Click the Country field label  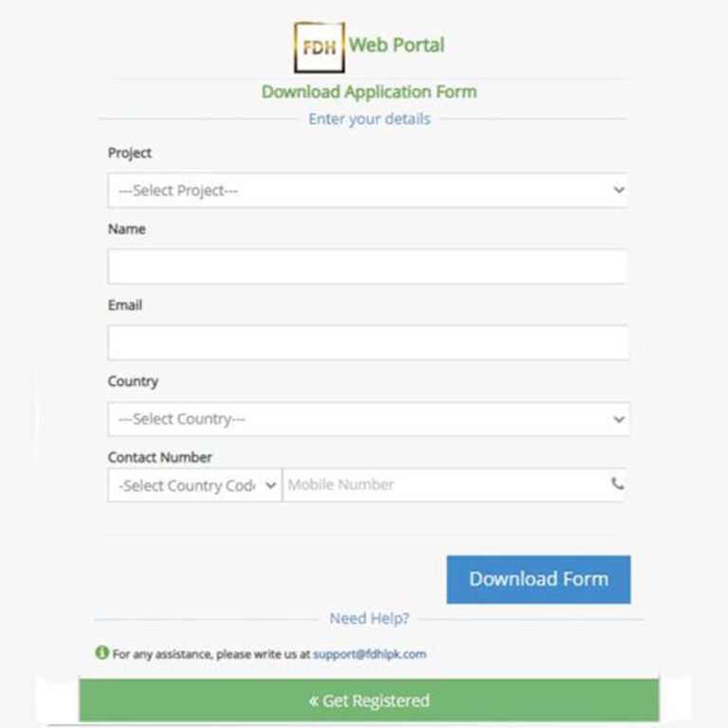point(133,382)
